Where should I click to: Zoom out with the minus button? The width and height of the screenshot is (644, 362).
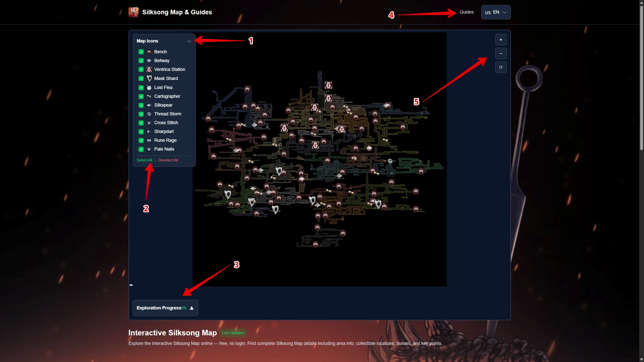[501, 54]
